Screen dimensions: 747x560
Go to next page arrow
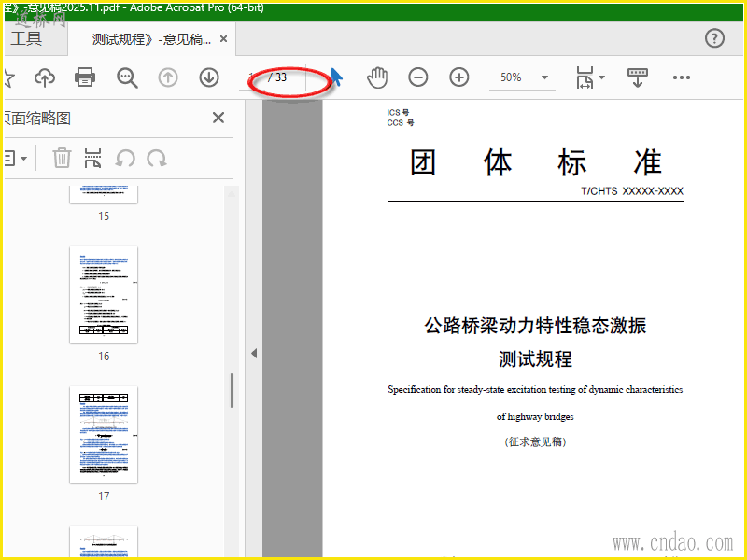pyautogui.click(x=208, y=77)
